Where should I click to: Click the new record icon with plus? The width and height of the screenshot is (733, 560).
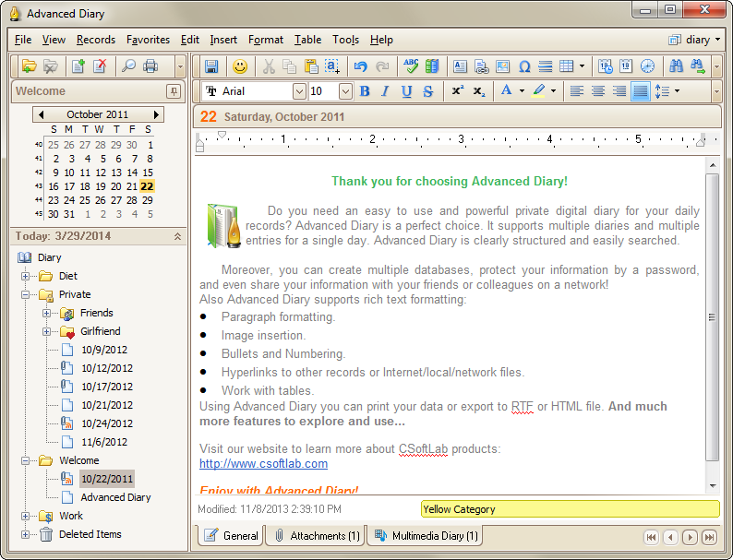point(78,66)
